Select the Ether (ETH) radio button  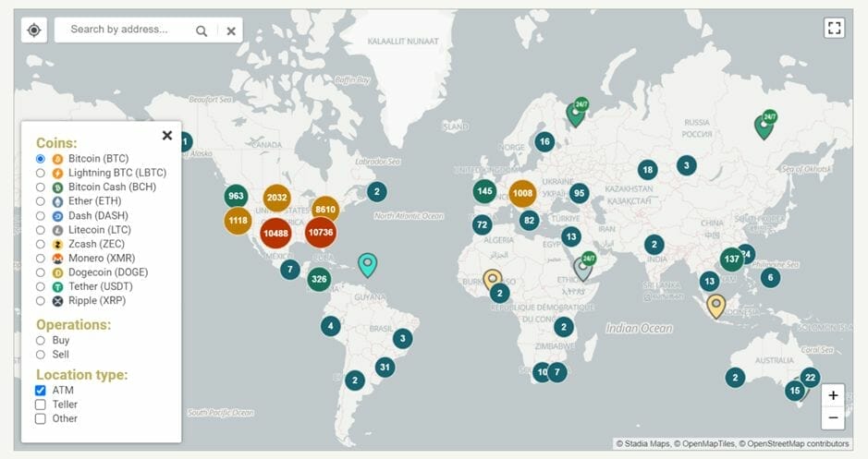[x=41, y=201]
